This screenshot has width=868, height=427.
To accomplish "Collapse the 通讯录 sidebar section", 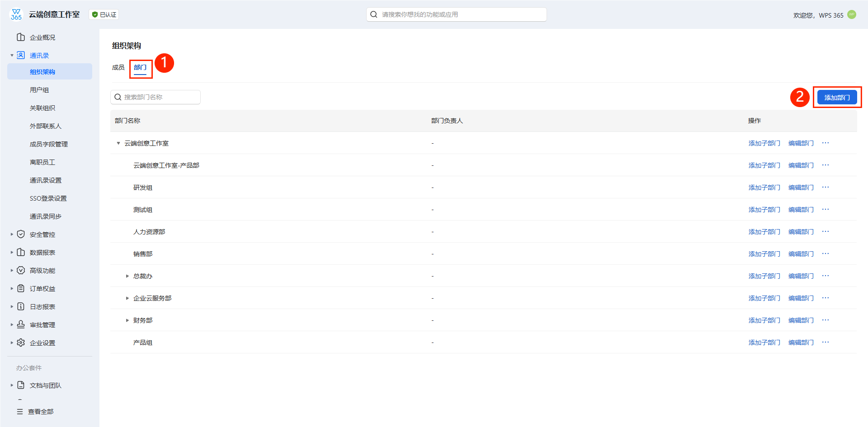I will tap(12, 56).
